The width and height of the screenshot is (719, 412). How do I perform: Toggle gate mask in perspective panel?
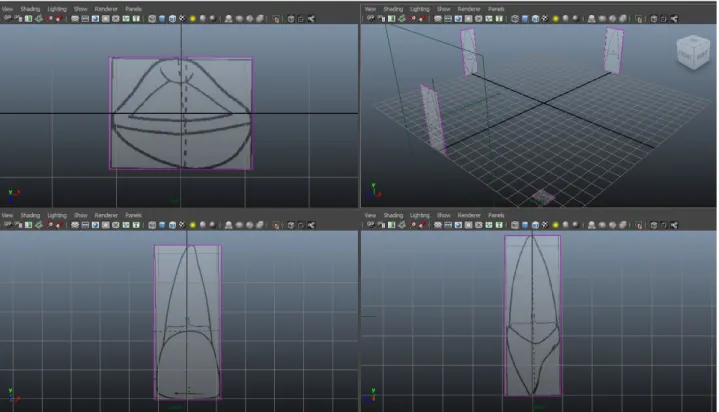click(468, 19)
